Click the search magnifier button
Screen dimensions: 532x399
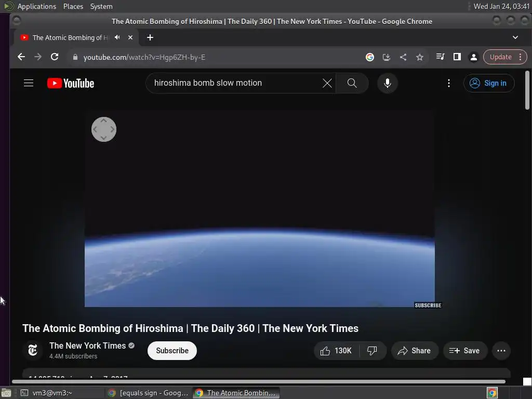pos(352,83)
